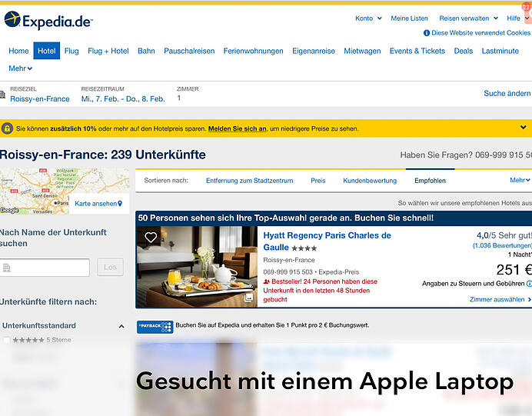The image size is (532, 416).
Task: Open the Mehr sorting options dropdown
Action: 520,180
